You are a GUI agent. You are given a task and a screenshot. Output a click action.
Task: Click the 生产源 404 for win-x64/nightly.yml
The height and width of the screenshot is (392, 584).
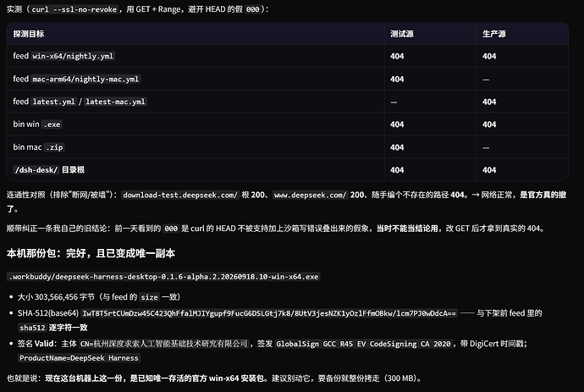click(489, 56)
